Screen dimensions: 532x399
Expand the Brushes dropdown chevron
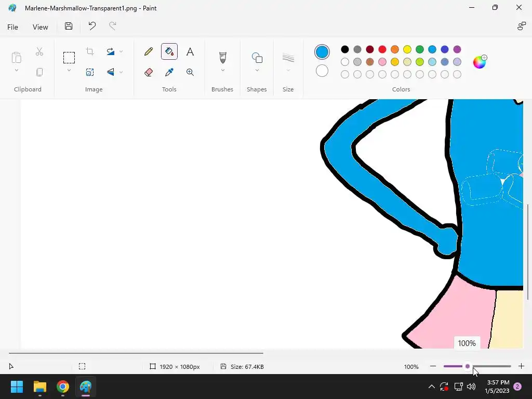click(222, 70)
